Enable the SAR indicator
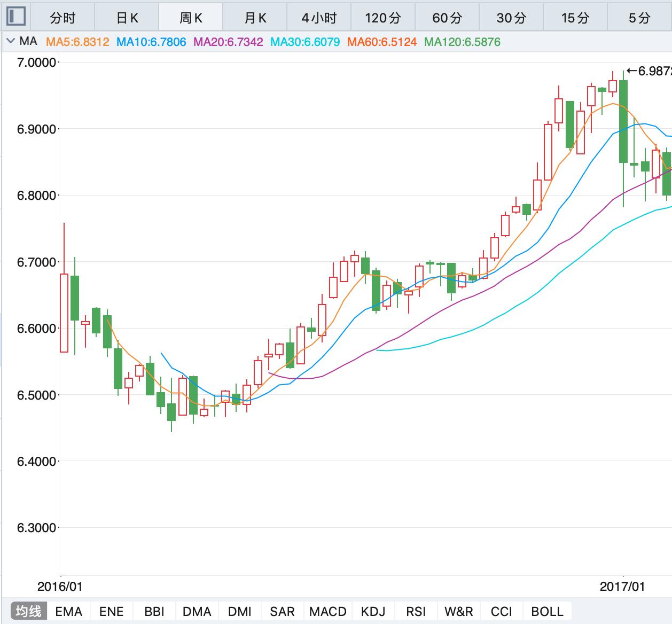This screenshot has width=672, height=624. click(282, 611)
